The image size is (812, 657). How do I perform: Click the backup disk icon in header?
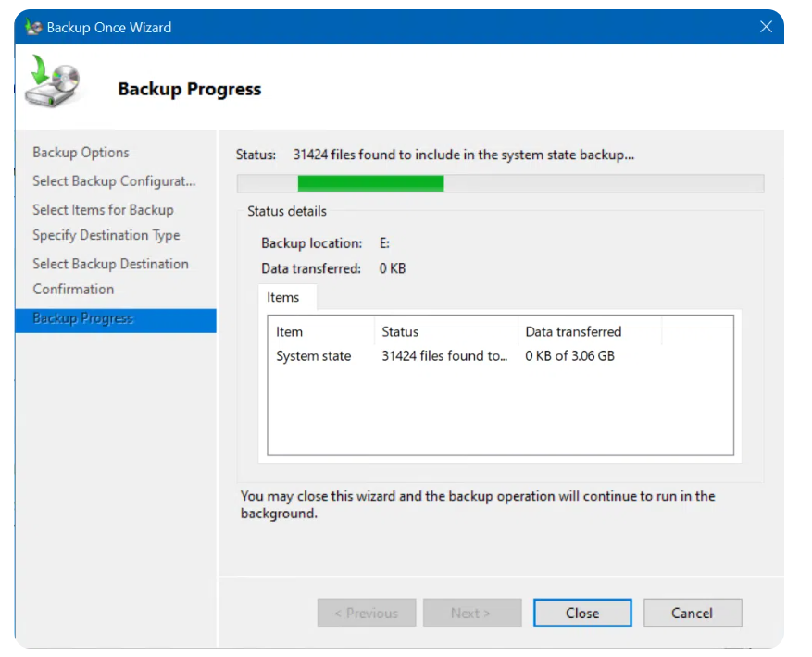53,83
